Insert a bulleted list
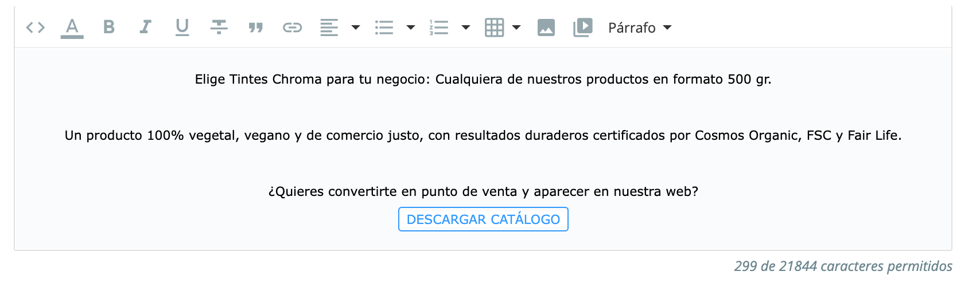Image resolution: width=980 pixels, height=283 pixels. click(x=384, y=27)
